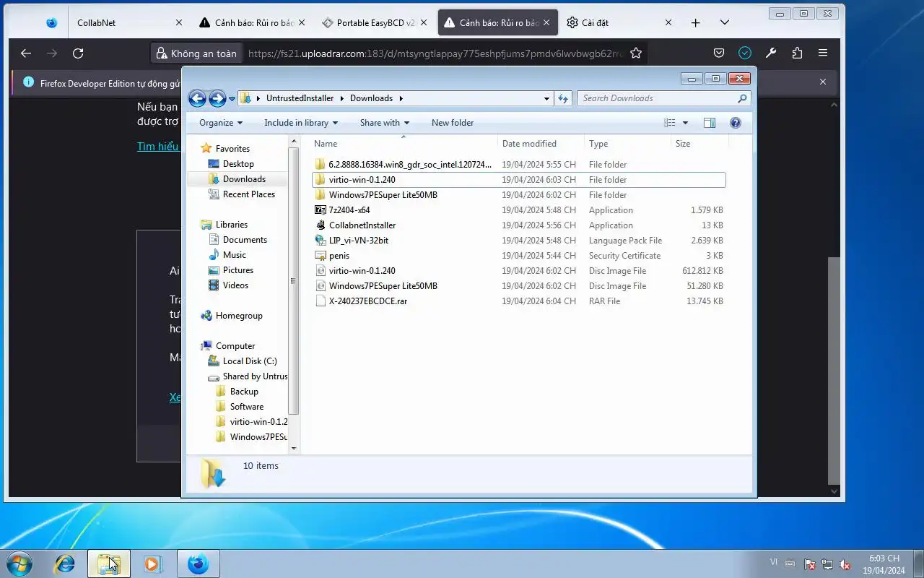
Task: Create a New folder
Action: [x=453, y=123]
